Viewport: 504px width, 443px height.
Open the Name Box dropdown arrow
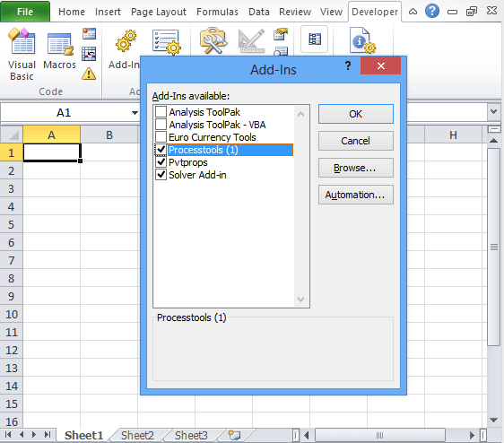pyautogui.click(x=135, y=113)
